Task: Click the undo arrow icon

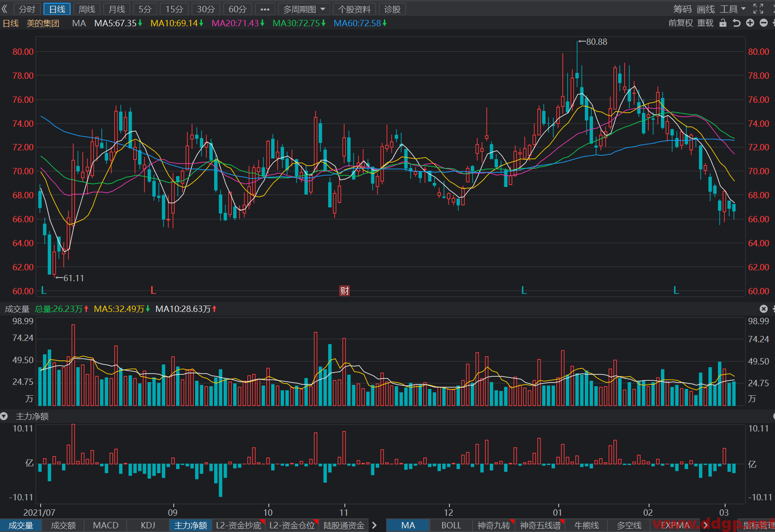Action: (737, 23)
